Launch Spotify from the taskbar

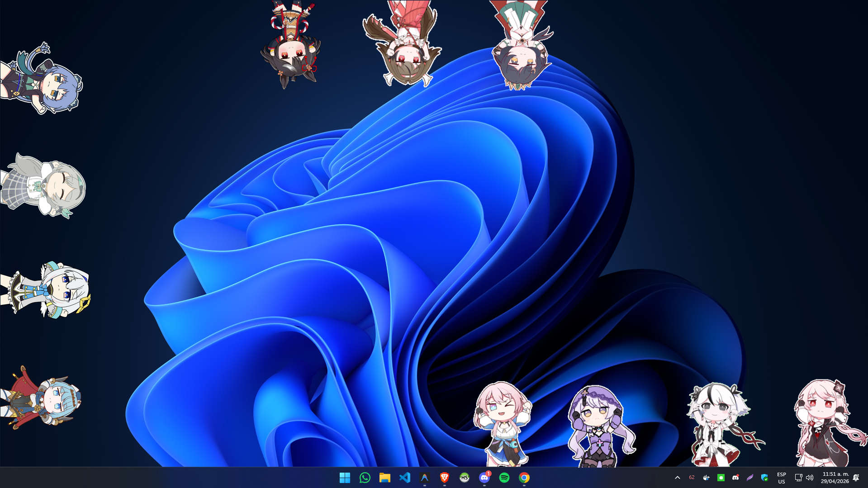point(504,478)
